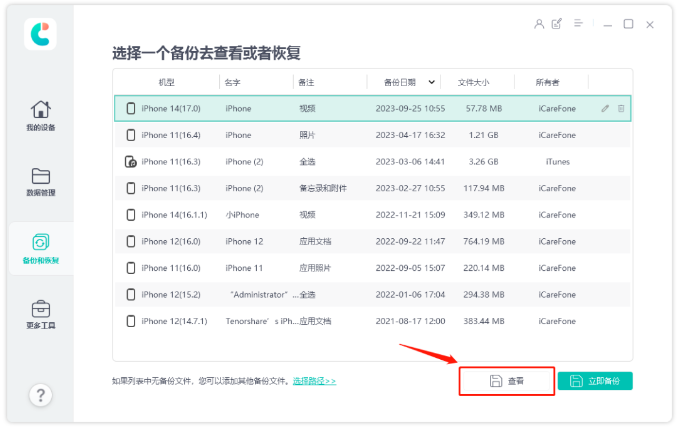Click phone icon of iPhone 12(16.0) row

[130, 241]
